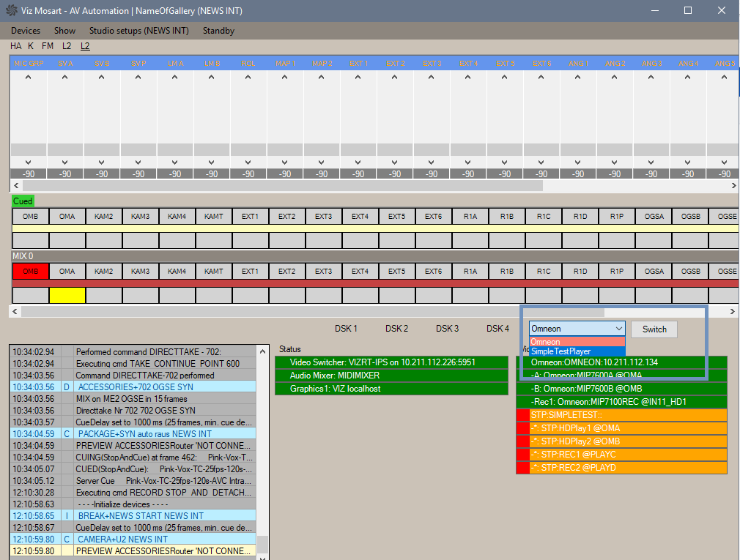Click the down arrow on MAP 1 fader

click(285, 162)
